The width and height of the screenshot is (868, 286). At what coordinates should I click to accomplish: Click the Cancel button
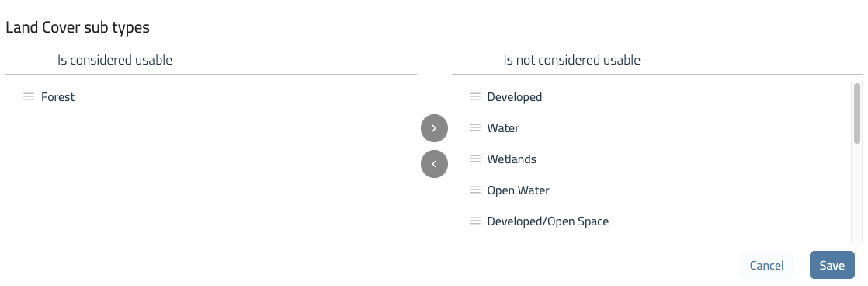[766, 265]
